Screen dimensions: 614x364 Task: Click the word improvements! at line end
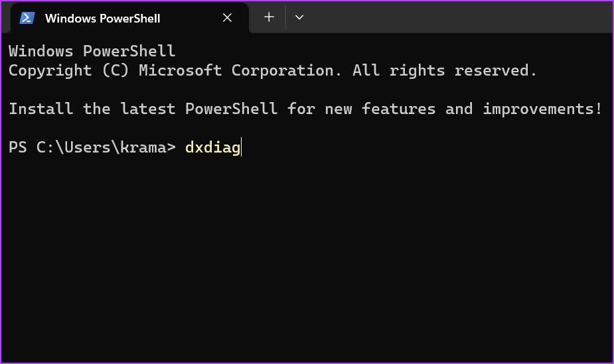pyautogui.click(x=542, y=109)
